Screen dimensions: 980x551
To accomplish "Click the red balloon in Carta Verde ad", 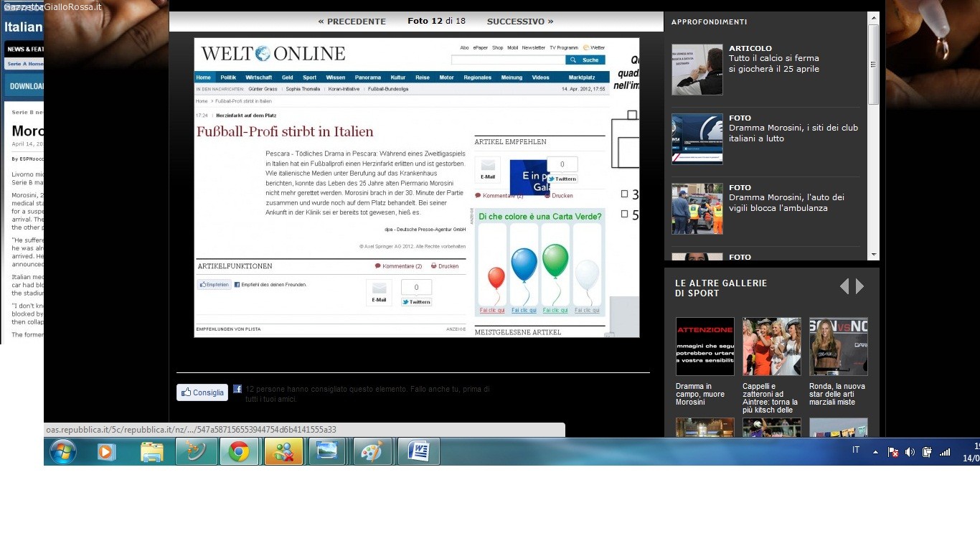I will click(x=496, y=278).
